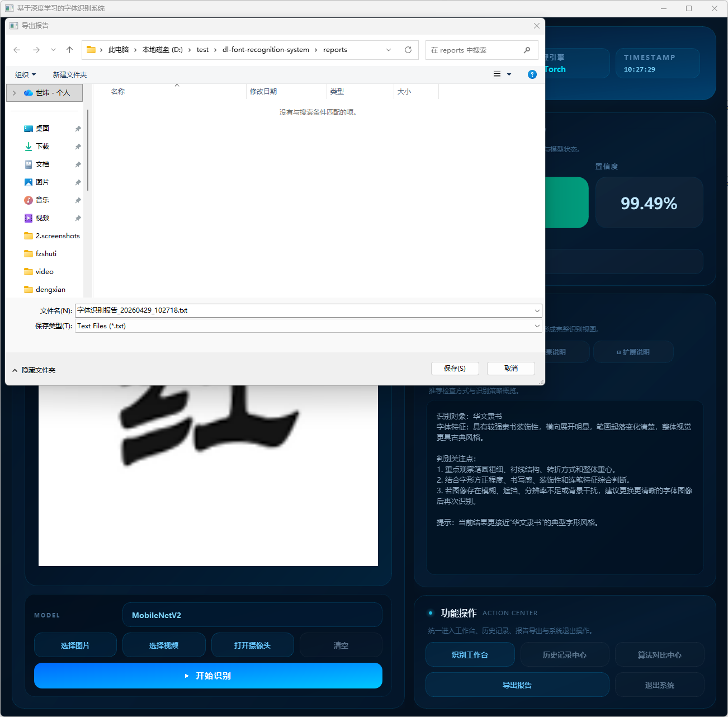Sort files by the Modified Date column
Screen dimensions: 728x717
(263, 92)
